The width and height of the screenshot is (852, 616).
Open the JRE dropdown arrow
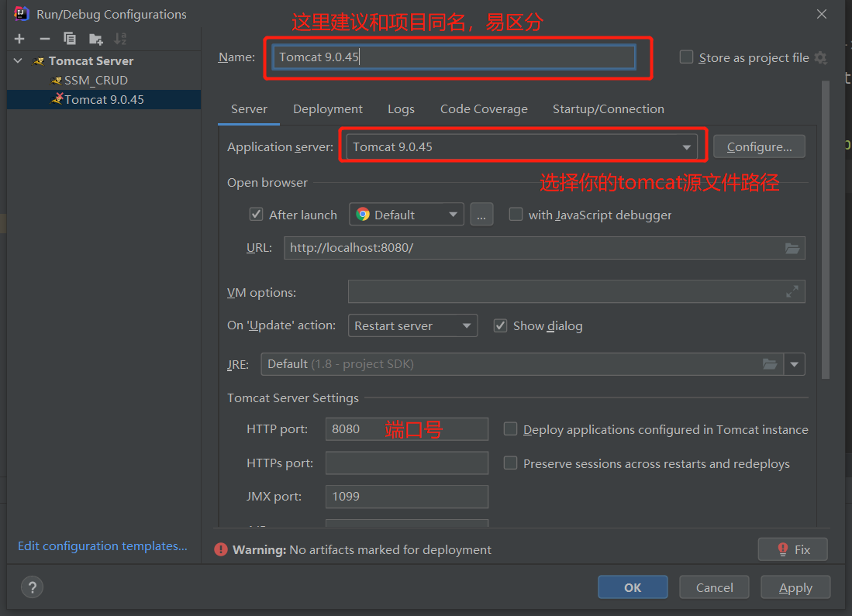(795, 364)
